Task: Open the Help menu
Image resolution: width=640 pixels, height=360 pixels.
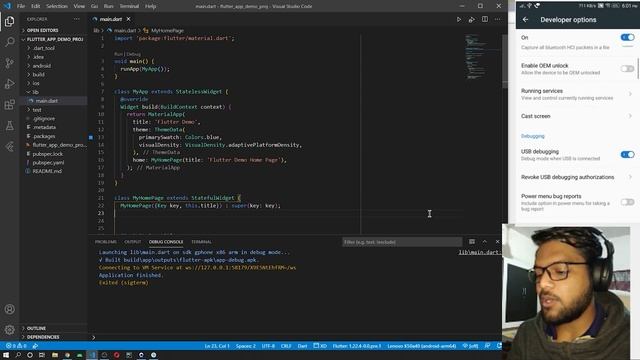Action: 151,6
